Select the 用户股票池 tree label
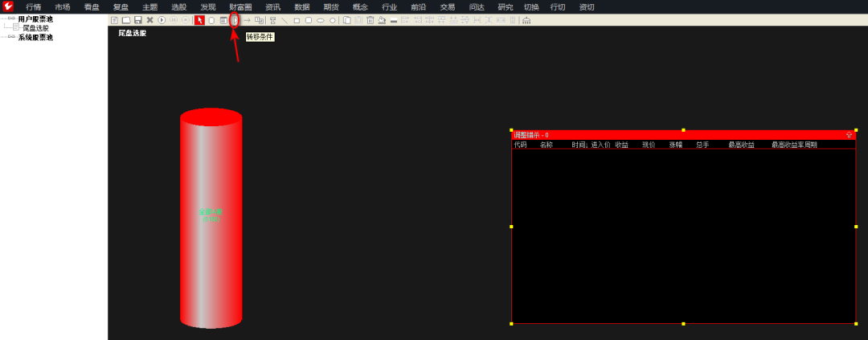 [35, 18]
